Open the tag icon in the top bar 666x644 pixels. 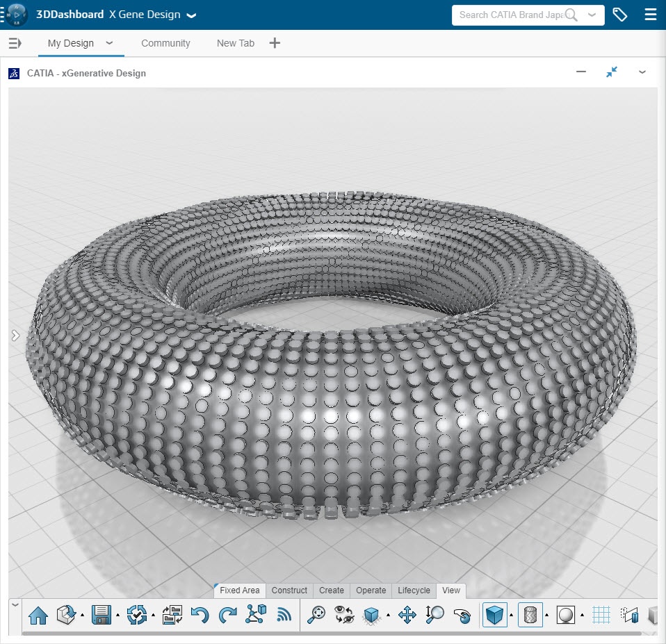619,15
